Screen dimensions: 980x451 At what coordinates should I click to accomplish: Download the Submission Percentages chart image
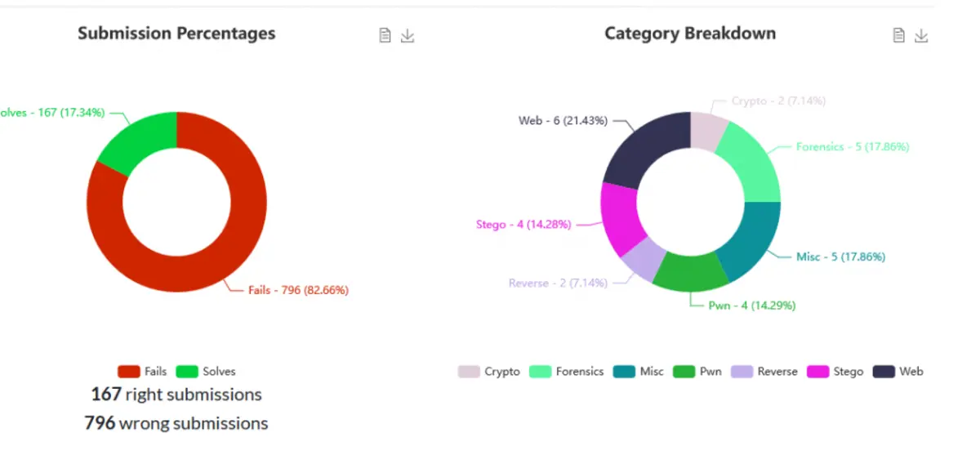[x=408, y=35]
